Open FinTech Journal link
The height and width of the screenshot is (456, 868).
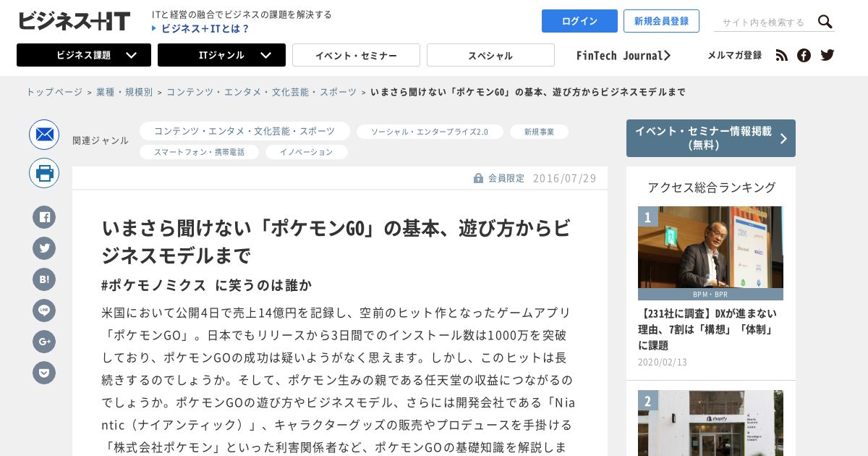(624, 55)
